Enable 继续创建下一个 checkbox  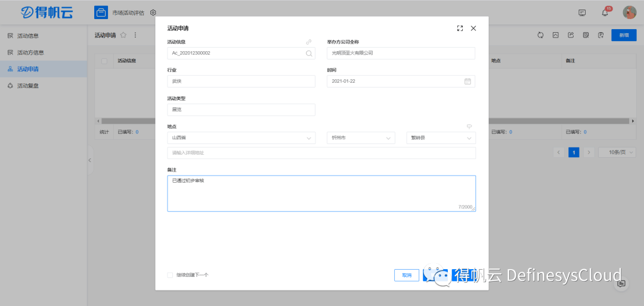point(171,275)
